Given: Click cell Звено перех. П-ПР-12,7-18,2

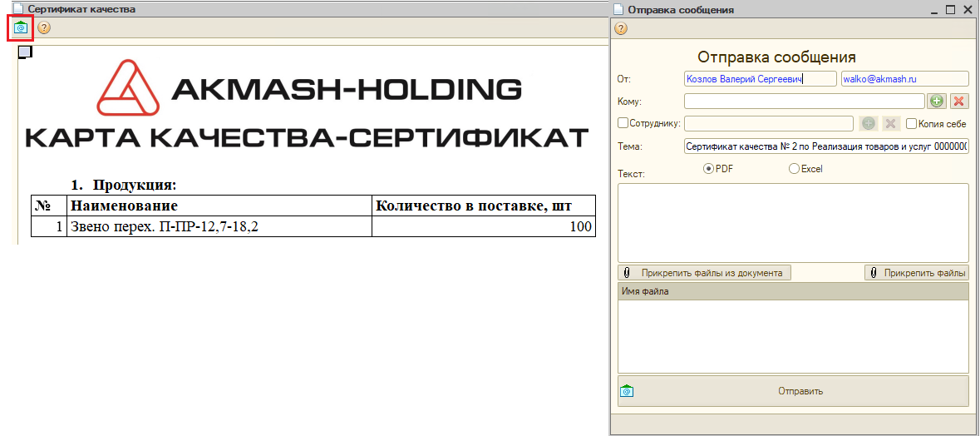Looking at the screenshot, I should coord(219,226).
